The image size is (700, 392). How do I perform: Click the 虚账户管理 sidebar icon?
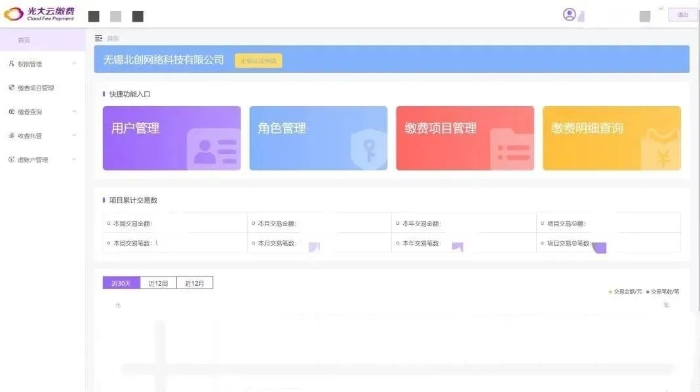pyautogui.click(x=12, y=159)
